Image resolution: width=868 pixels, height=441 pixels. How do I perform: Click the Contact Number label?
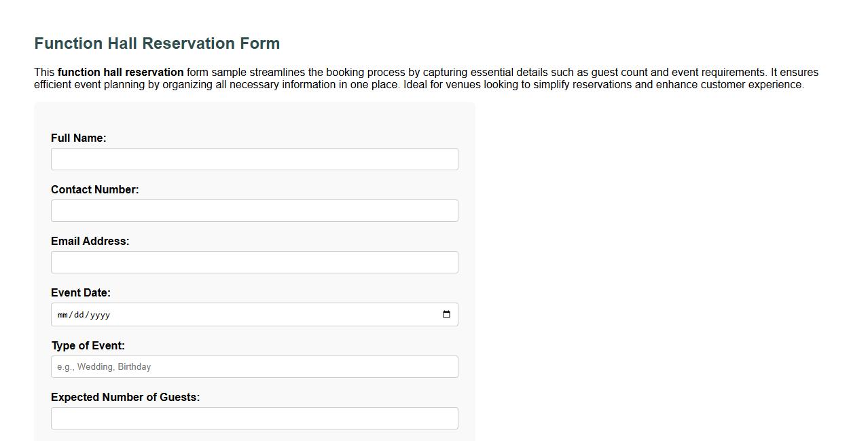(94, 189)
